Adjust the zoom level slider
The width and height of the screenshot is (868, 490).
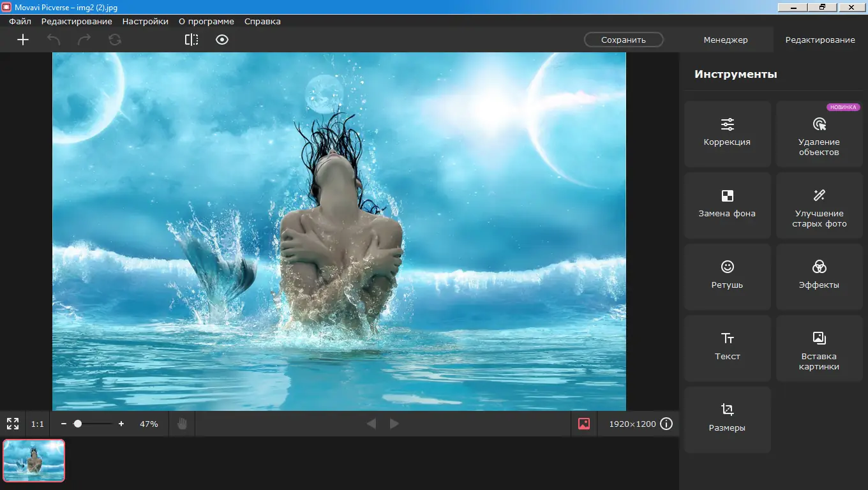coord(79,423)
